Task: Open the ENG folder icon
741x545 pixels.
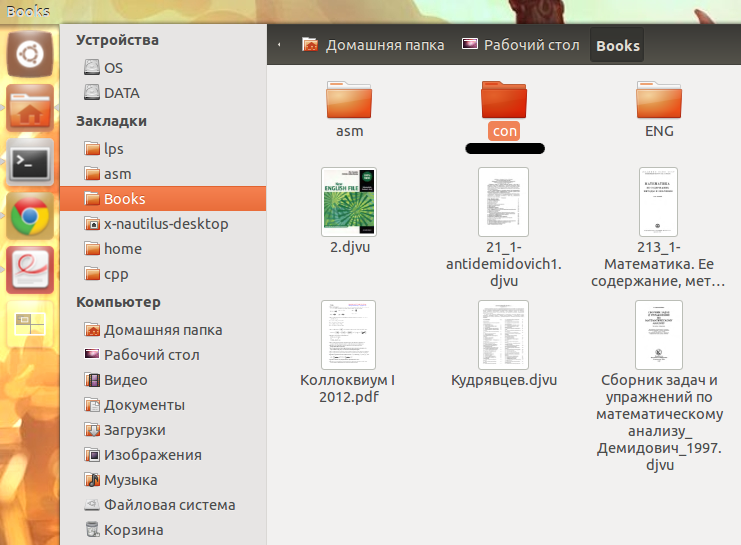Action: click(x=659, y=100)
